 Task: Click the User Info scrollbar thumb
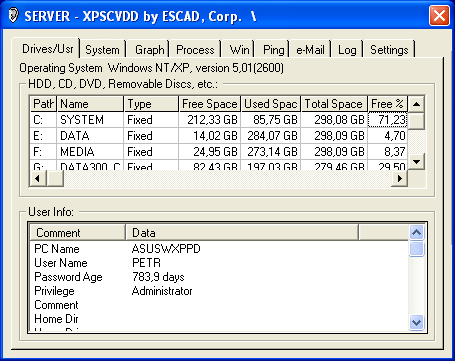click(417, 249)
